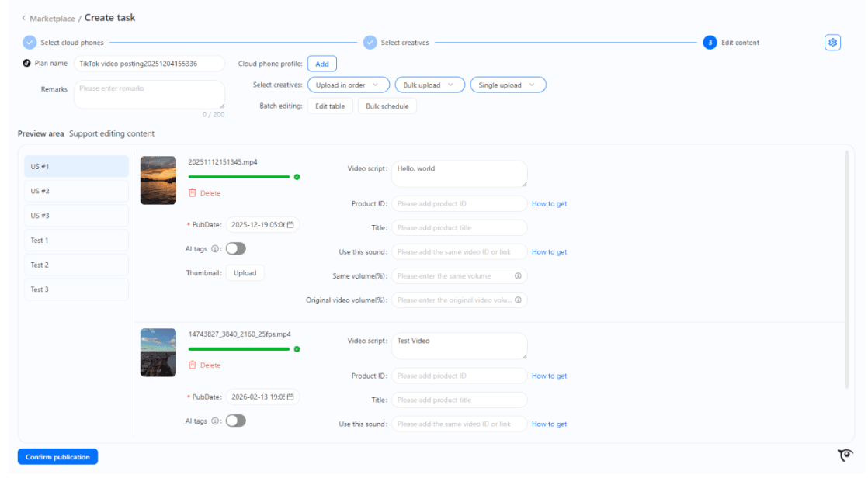
Task: Expand the Bulk upload dropdown
Action: (x=429, y=85)
